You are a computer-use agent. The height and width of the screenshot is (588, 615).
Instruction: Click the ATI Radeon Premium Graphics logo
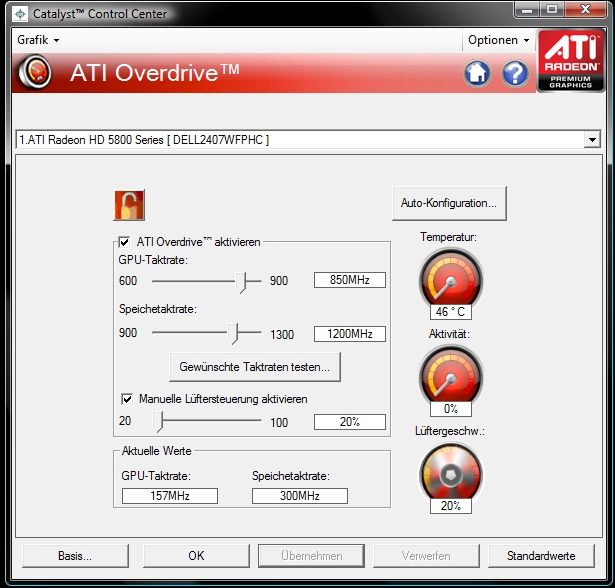coord(570,60)
